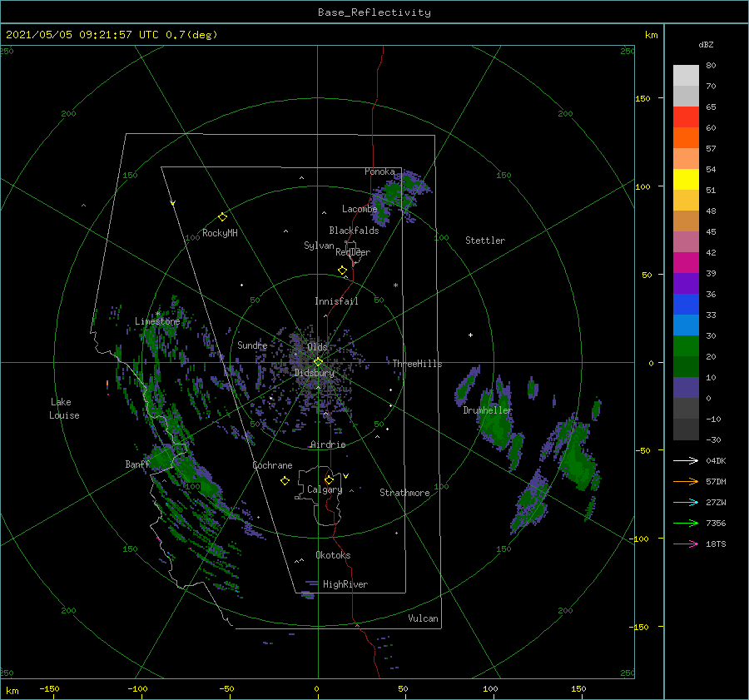
Task: Click the magenta 18TS arrow in legend
Action: coord(686,544)
